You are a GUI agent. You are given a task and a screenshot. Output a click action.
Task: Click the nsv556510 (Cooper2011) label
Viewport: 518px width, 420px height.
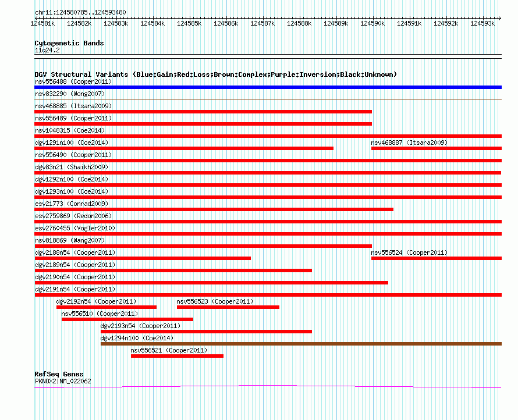[100, 314]
